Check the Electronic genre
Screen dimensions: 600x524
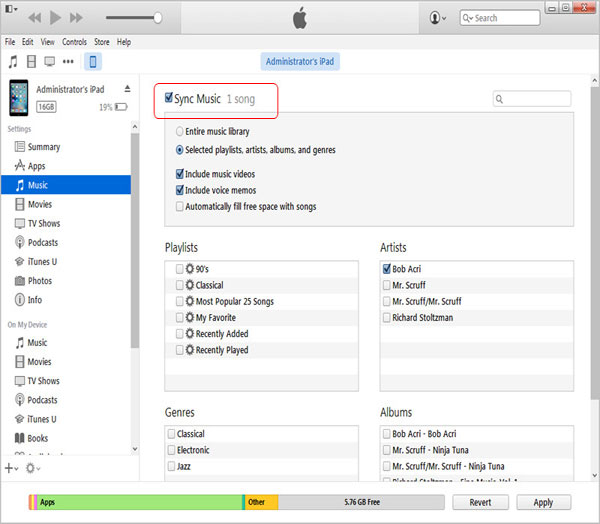171,450
